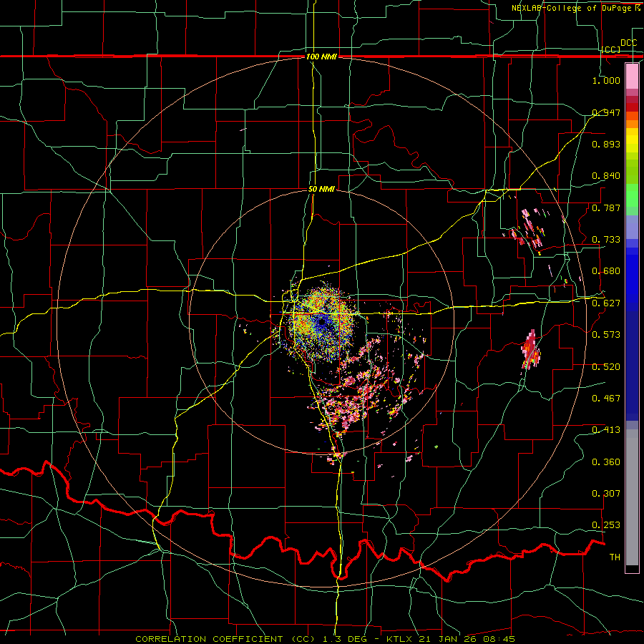Click the [CC] product label
This screenshot has height=644, width=644.
[x=611, y=49]
